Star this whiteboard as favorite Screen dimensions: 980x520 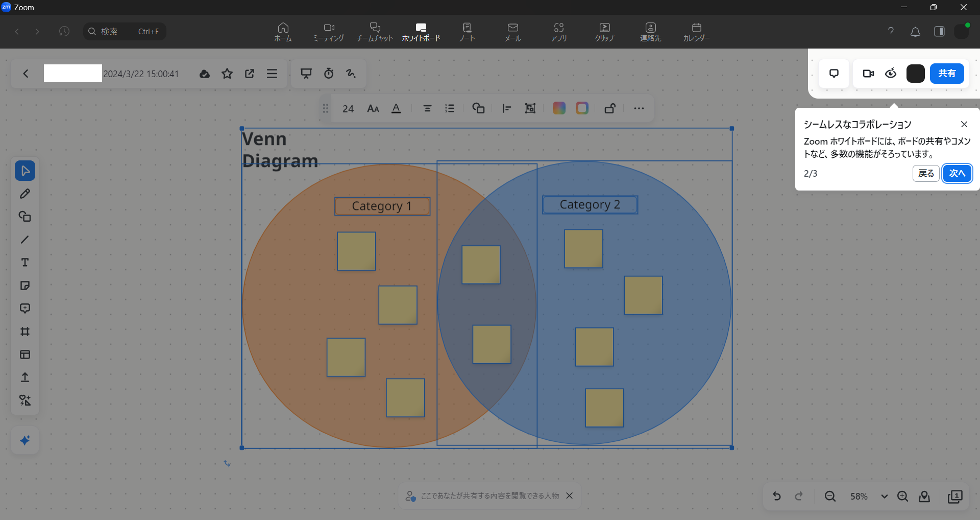pos(227,74)
